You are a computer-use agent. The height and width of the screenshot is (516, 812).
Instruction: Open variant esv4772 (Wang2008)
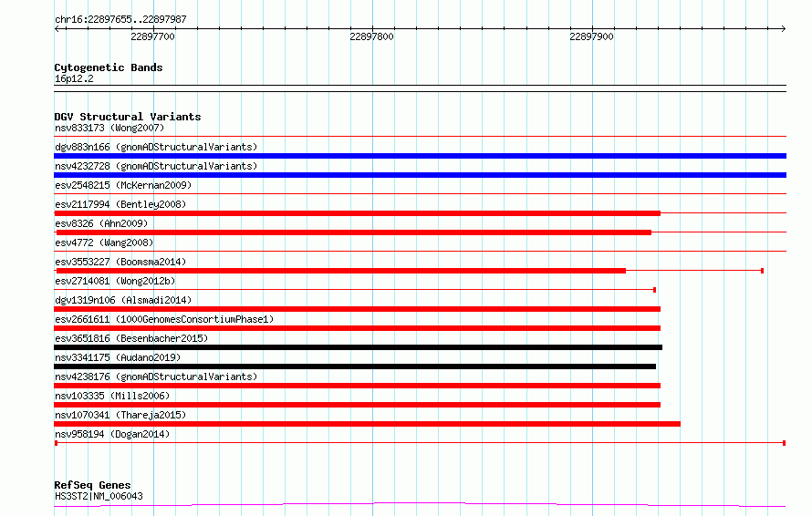pyautogui.click(x=104, y=243)
